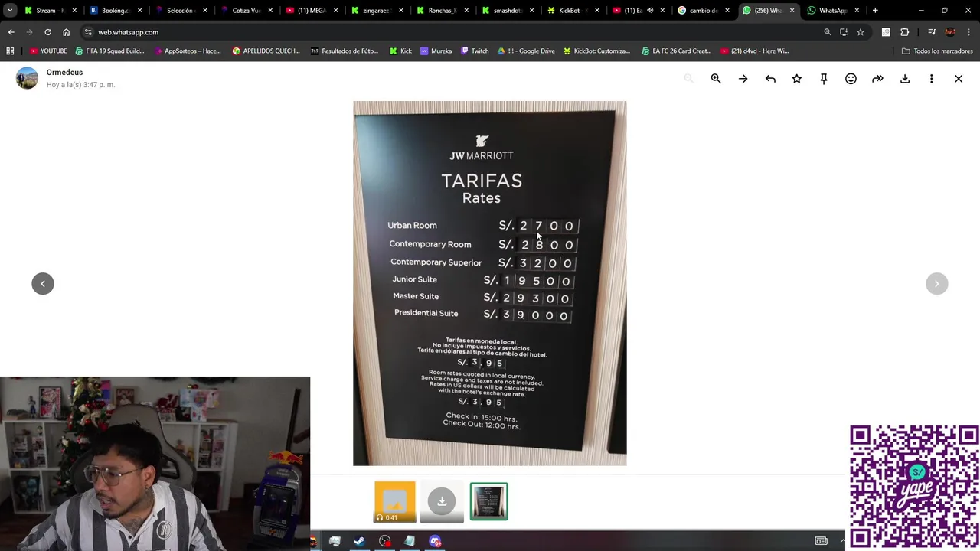Image resolution: width=980 pixels, height=551 pixels.
Task: Download the image from viewer toolbar
Action: [905, 79]
